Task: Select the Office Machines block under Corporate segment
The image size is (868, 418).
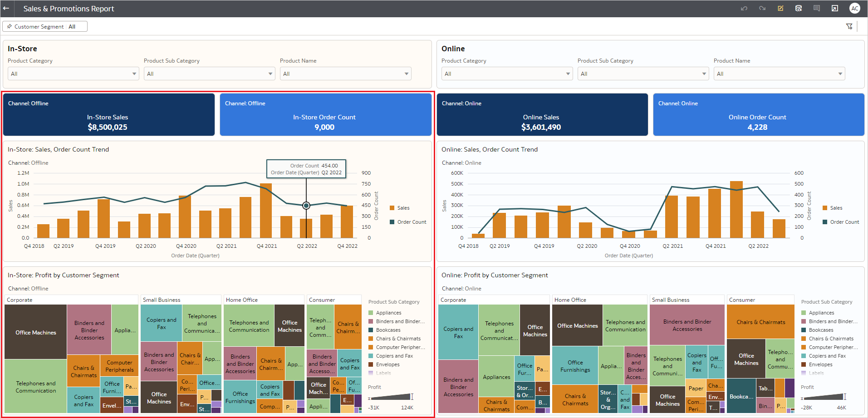Action: 35,332
